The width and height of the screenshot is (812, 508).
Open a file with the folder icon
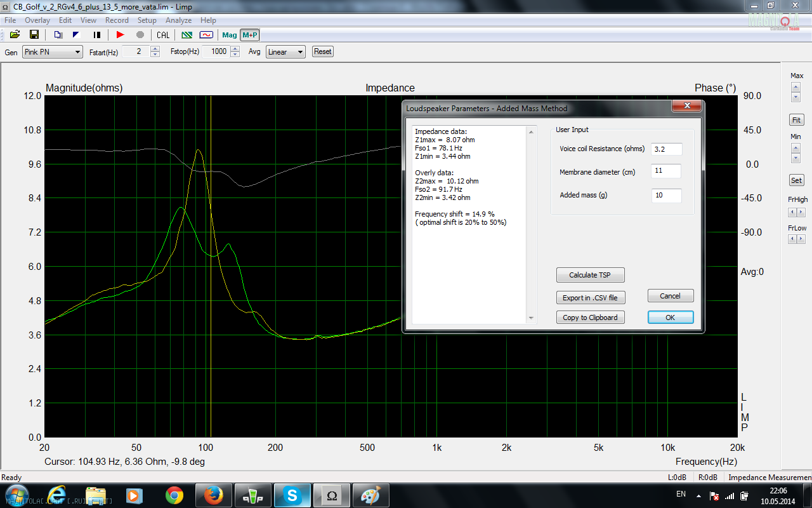click(15, 35)
